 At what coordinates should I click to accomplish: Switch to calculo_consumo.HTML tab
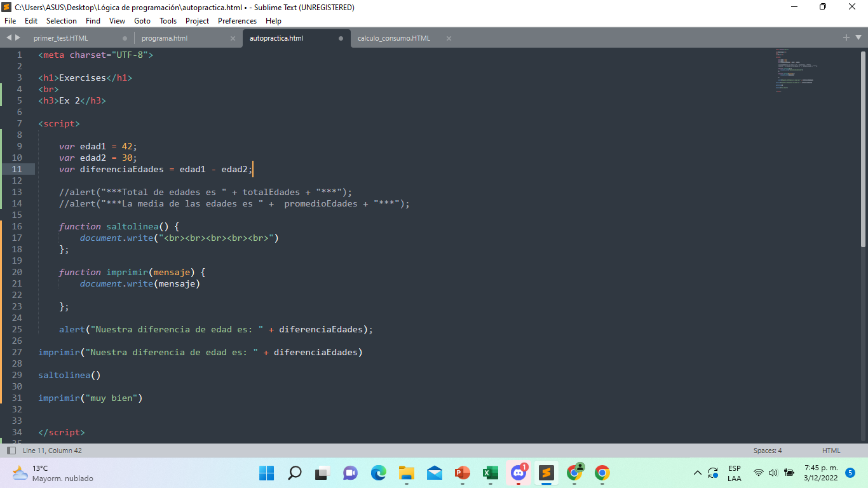[x=404, y=38]
